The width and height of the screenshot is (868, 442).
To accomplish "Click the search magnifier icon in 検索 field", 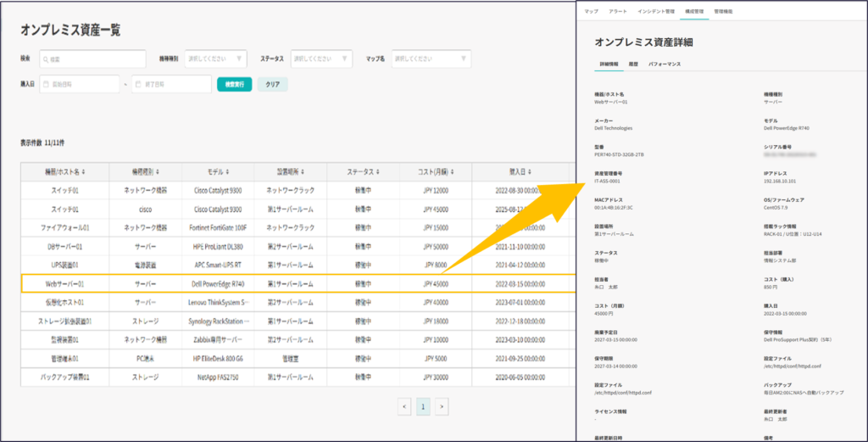I will click(x=44, y=59).
